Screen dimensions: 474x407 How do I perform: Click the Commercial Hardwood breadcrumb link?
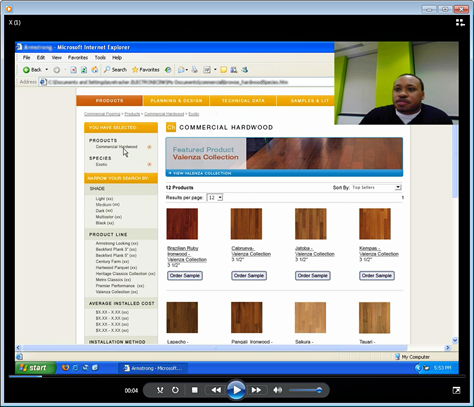pyautogui.click(x=164, y=114)
